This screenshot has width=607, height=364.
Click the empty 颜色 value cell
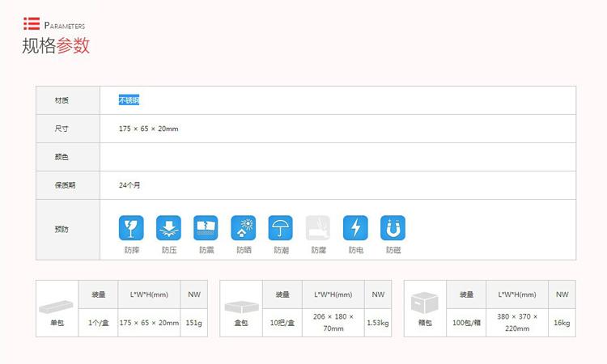(x=337, y=157)
